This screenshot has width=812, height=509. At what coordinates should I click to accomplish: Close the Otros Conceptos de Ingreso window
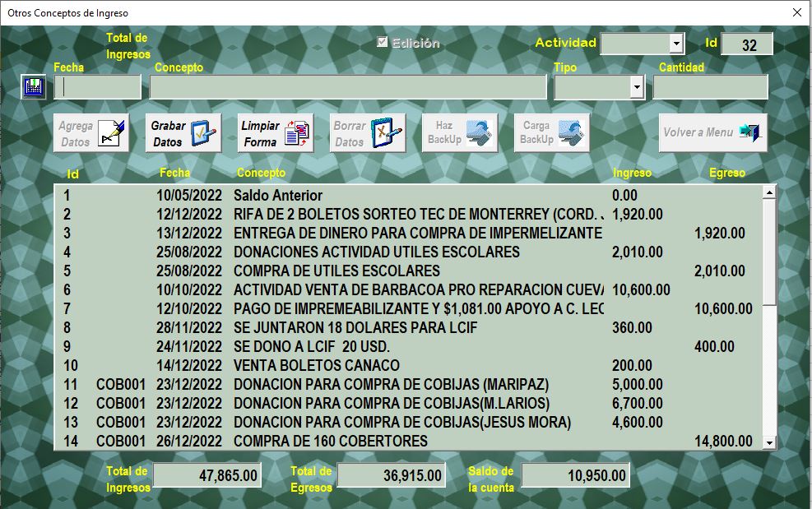(x=796, y=13)
